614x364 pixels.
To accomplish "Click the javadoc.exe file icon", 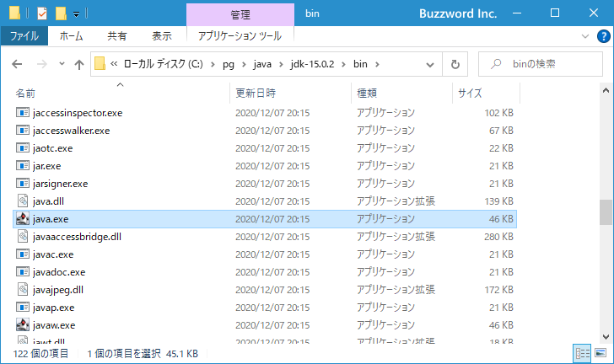I will point(23,271).
